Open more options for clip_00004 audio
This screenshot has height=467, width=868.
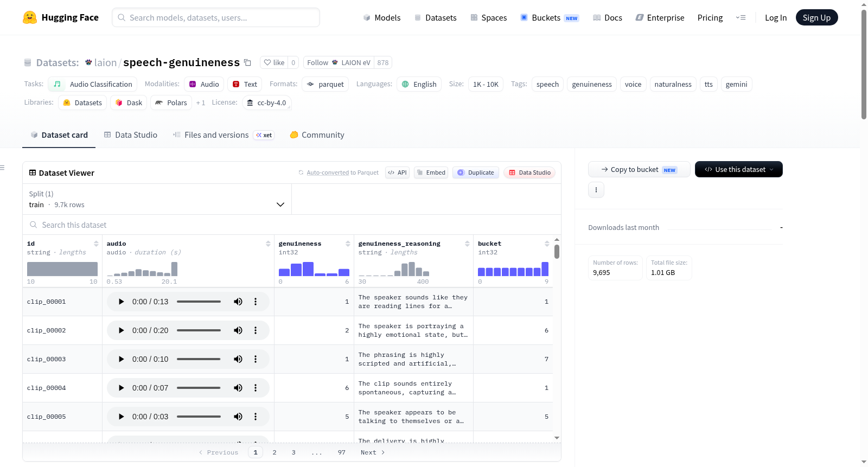click(x=256, y=388)
